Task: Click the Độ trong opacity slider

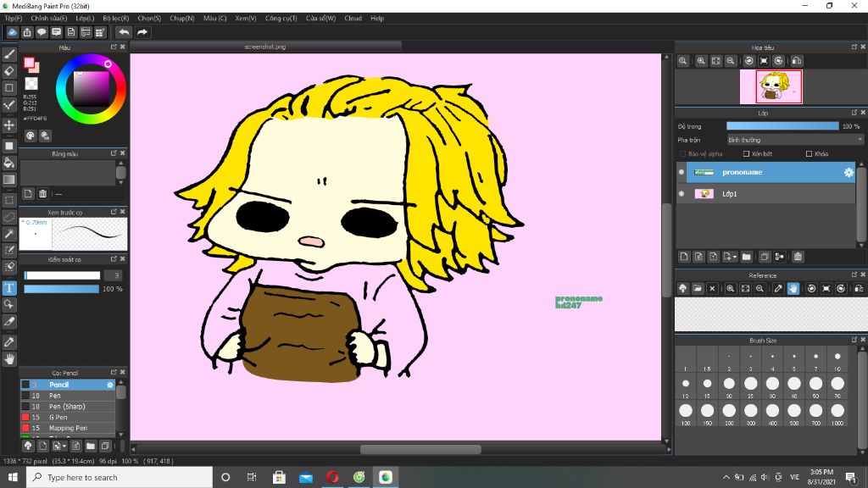Action: [782, 126]
